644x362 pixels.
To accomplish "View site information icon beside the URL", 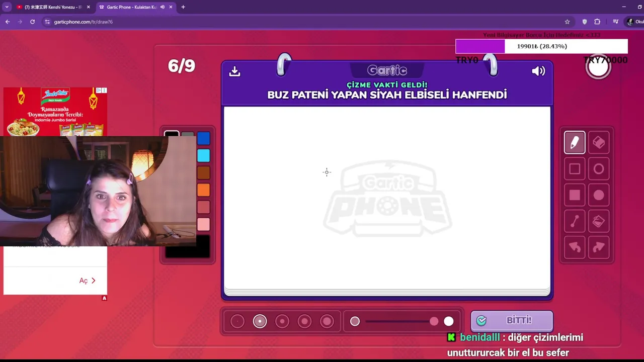I will [47, 22].
